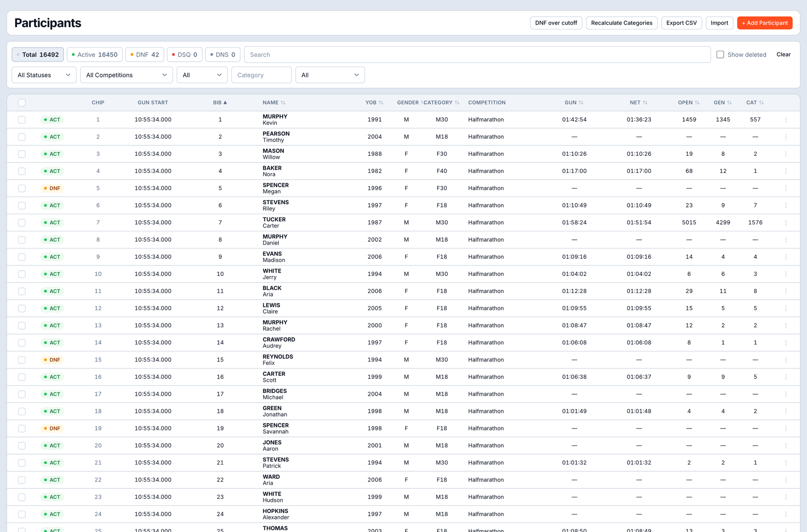Select the checkbox for bib 2 Pearson Timothy
The image size is (807, 532).
click(x=22, y=137)
